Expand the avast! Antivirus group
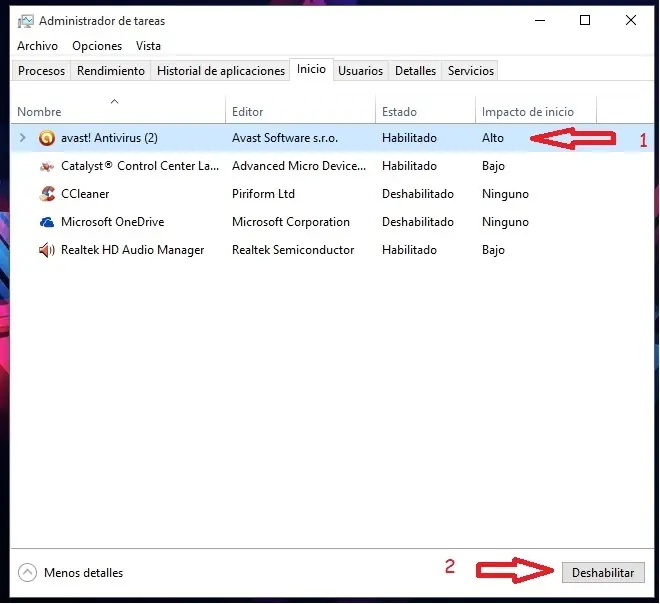Image resolution: width=660 pixels, height=604 pixels. (23, 138)
